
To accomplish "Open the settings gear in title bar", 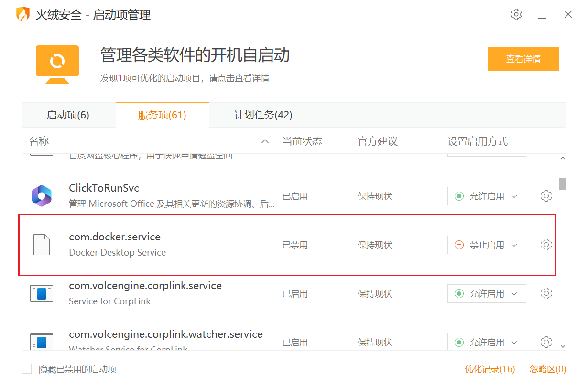I will point(516,14).
